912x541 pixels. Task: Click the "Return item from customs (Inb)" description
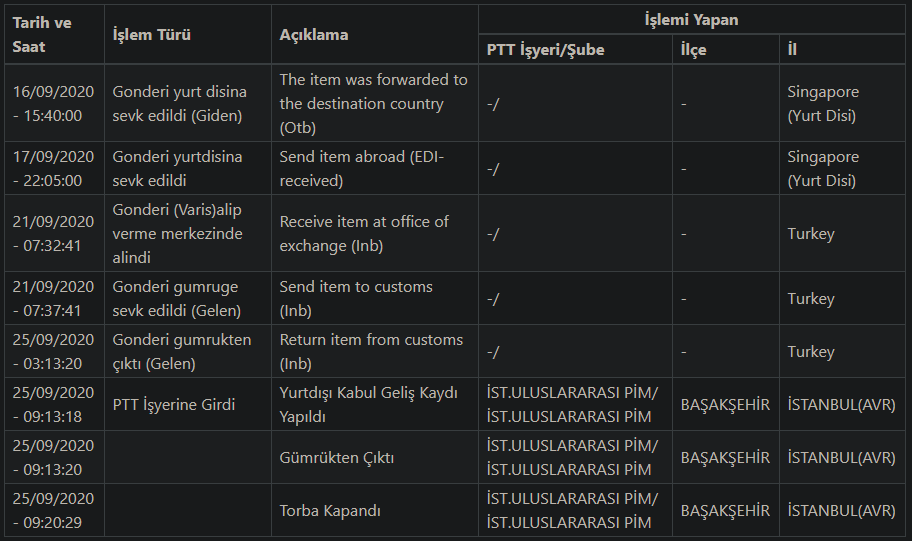click(371, 351)
